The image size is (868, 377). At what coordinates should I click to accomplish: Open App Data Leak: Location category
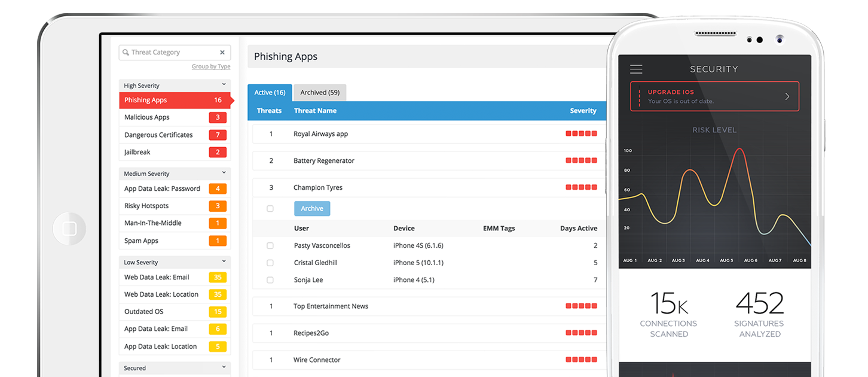pyautogui.click(x=175, y=346)
